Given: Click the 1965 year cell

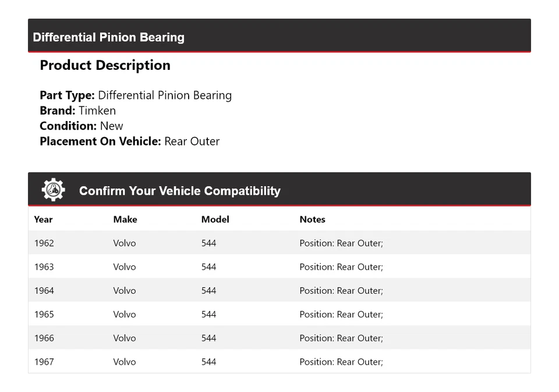Looking at the screenshot, I should [x=44, y=315].
